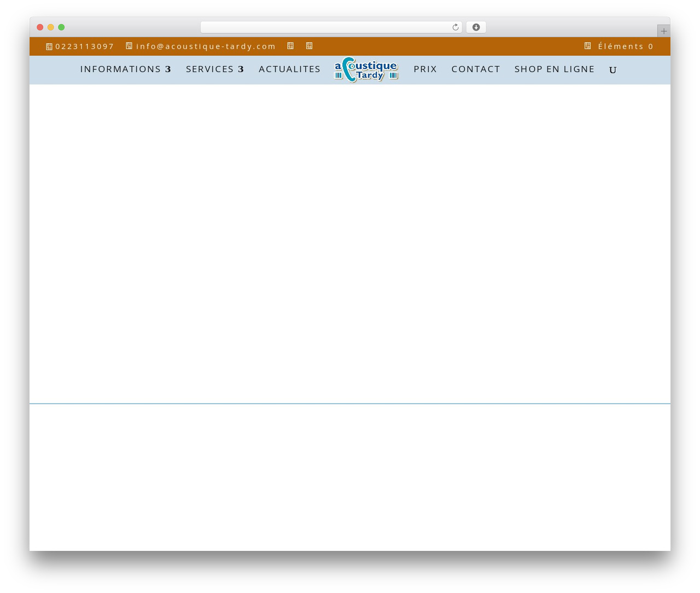View the cart via Éléments 0
The width and height of the screenshot is (700, 593).
[626, 46]
